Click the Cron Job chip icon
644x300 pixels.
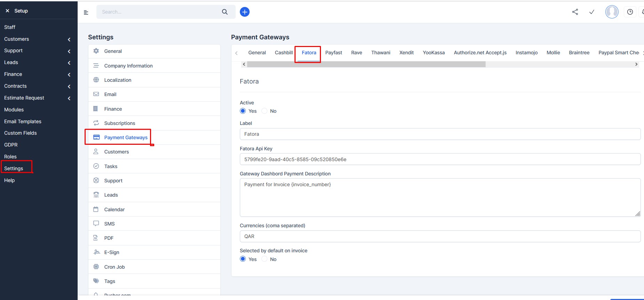pyautogui.click(x=96, y=267)
